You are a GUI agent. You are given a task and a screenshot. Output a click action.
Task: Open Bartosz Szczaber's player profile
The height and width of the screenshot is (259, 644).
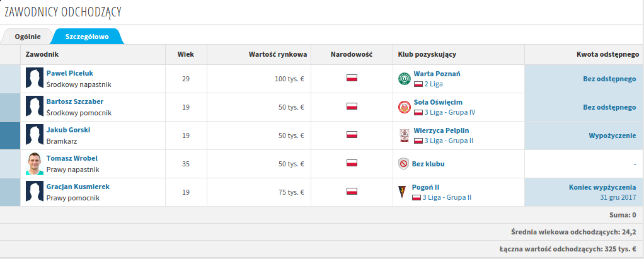pos(75,101)
